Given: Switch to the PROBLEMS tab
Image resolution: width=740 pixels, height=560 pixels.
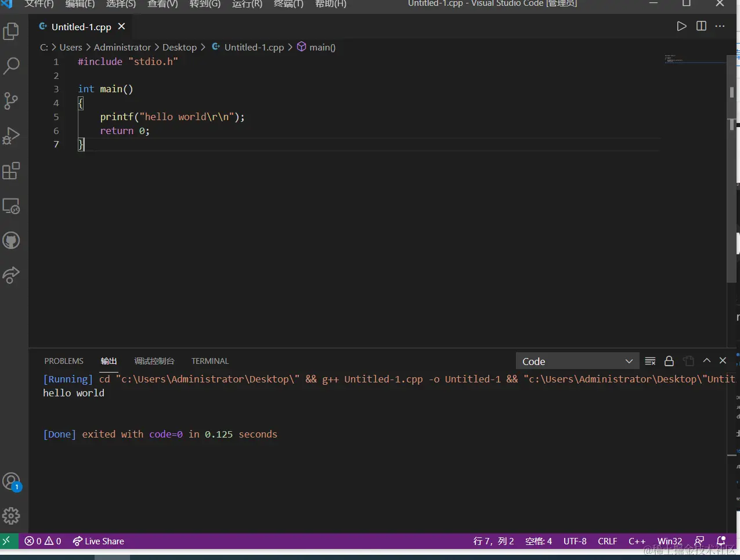Looking at the screenshot, I should (x=64, y=361).
